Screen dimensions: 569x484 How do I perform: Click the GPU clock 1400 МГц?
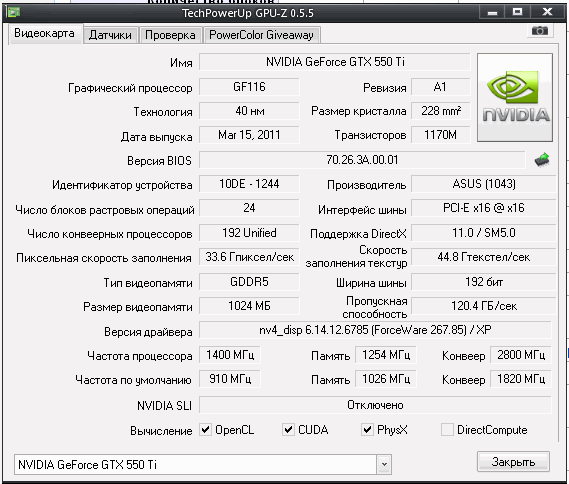point(230,354)
